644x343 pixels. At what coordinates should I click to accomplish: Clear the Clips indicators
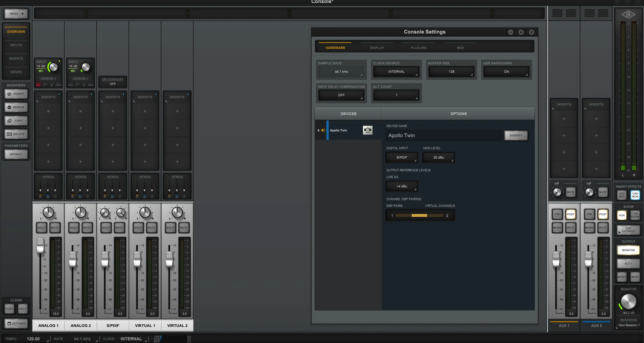click(x=9, y=309)
